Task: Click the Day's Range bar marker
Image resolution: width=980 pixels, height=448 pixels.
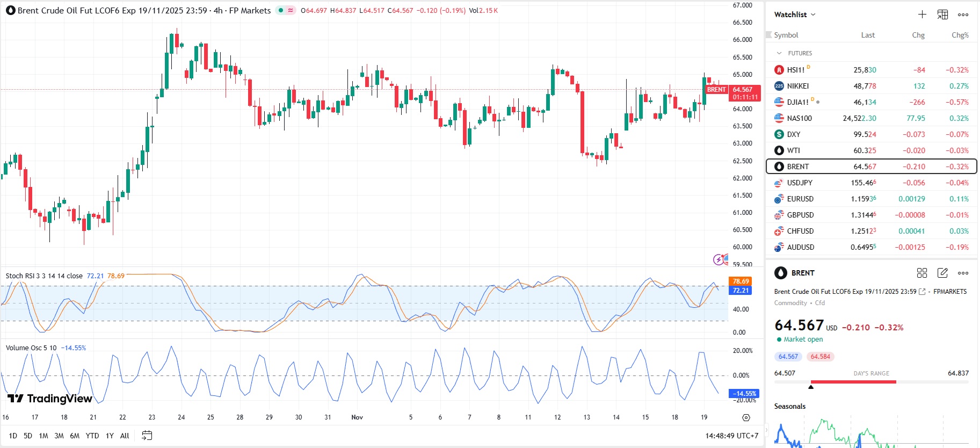Action: [x=811, y=386]
